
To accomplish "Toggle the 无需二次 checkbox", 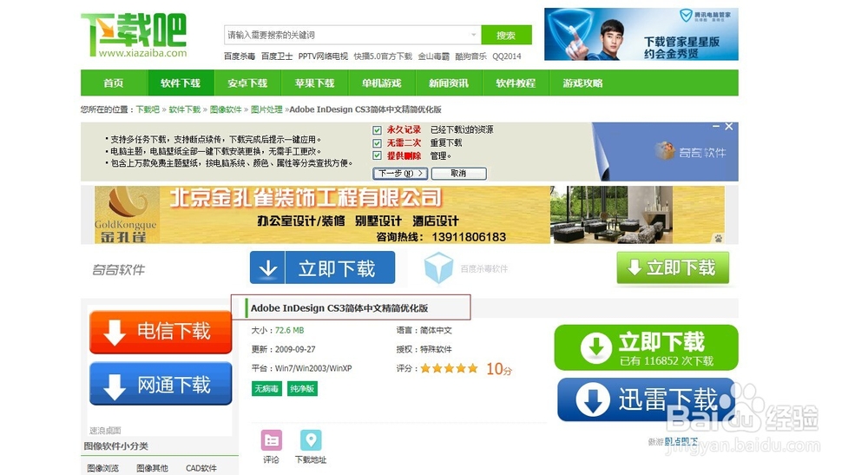I will point(377,142).
